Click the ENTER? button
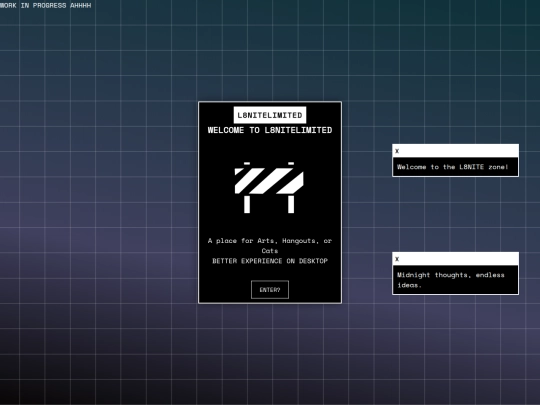Image resolution: width=540 pixels, height=405 pixels. [270, 290]
